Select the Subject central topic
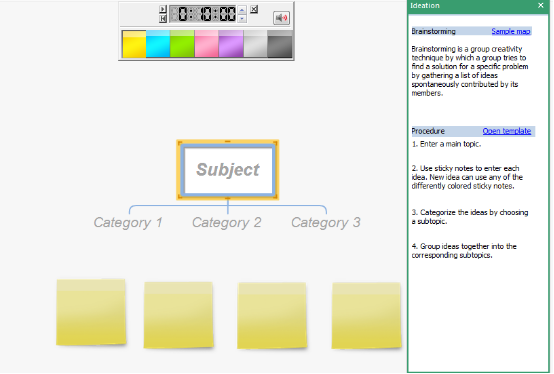This screenshot has height=374, width=554. pos(228,170)
